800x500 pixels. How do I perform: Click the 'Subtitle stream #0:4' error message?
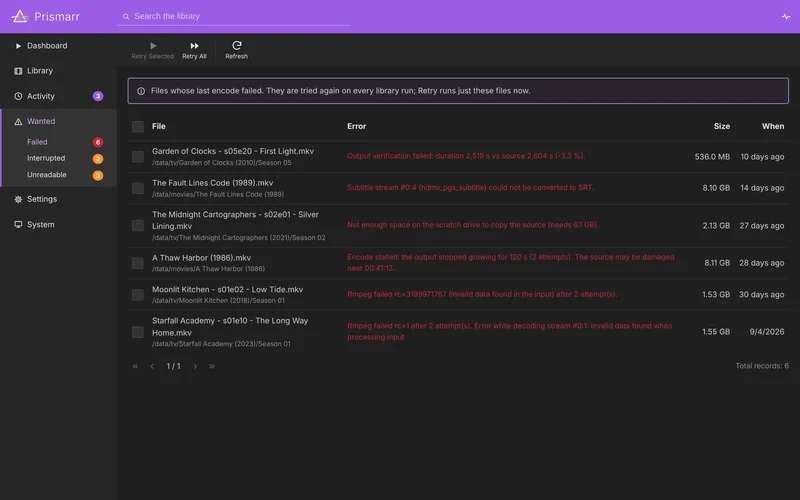[x=471, y=188]
